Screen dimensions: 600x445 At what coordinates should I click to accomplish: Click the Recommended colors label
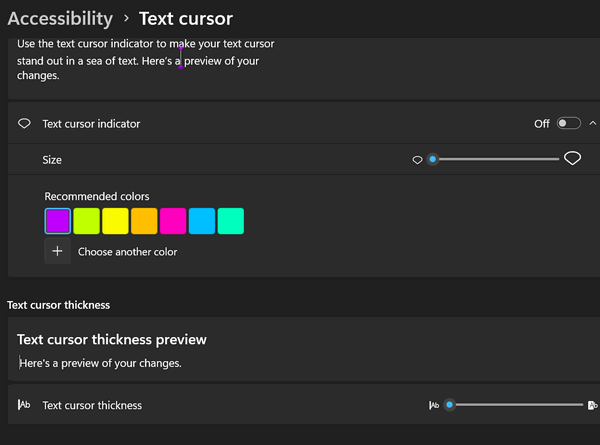tap(97, 196)
